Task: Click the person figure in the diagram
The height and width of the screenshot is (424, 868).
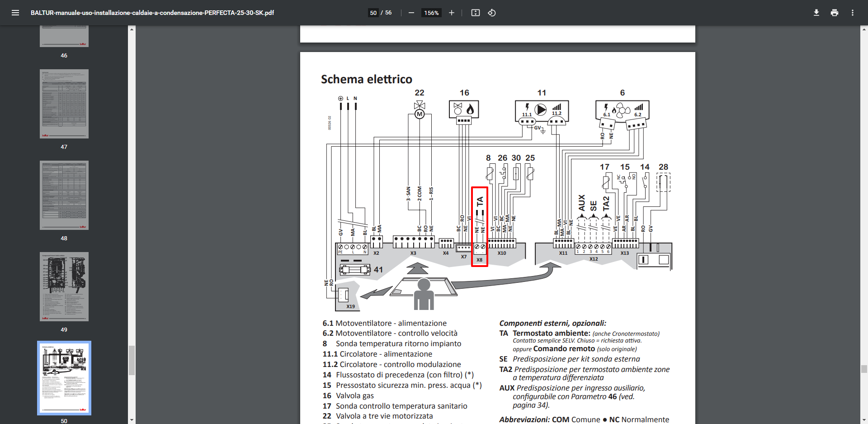Action: 424,294
